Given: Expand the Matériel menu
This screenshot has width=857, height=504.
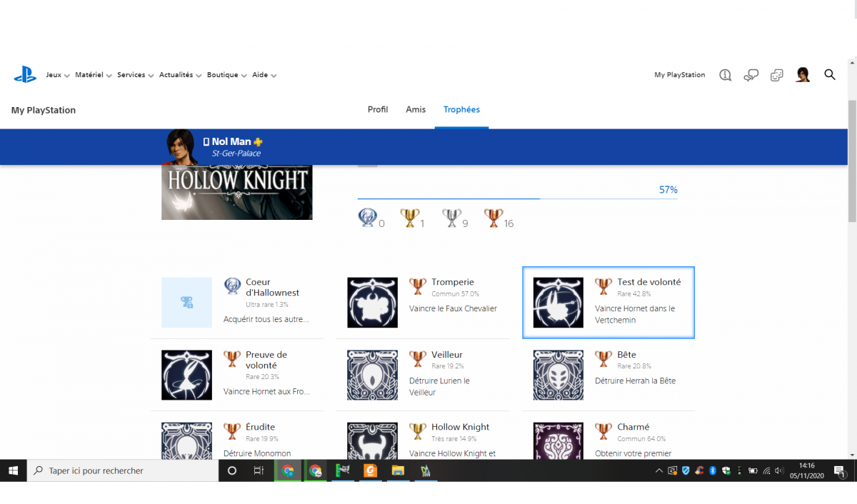Looking at the screenshot, I should pyautogui.click(x=94, y=75).
